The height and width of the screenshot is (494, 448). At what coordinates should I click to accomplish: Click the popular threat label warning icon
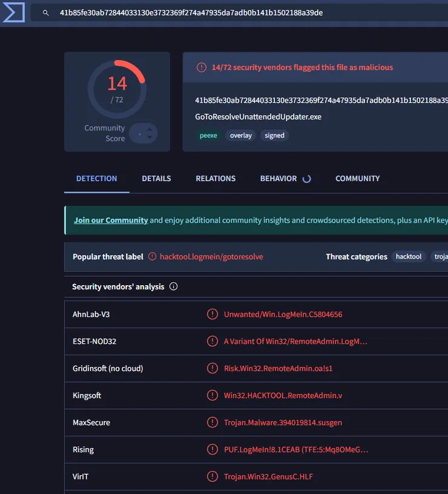pyautogui.click(x=152, y=257)
